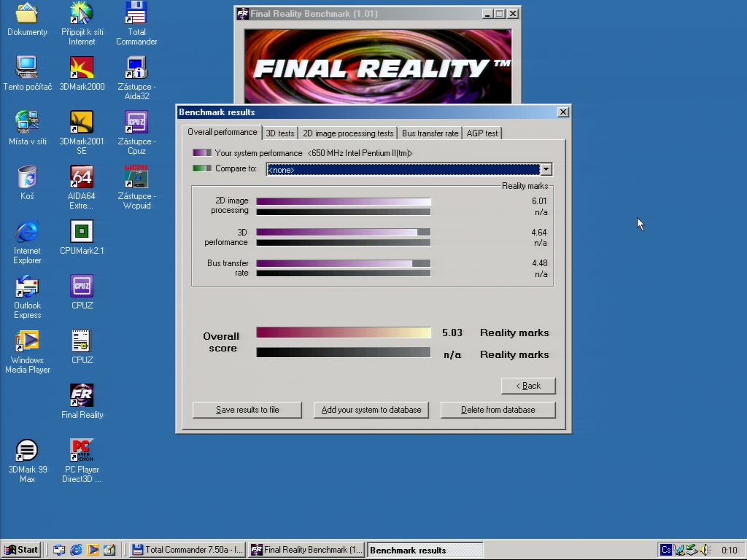Expand the Compare to dropdown arrow

tap(546, 169)
